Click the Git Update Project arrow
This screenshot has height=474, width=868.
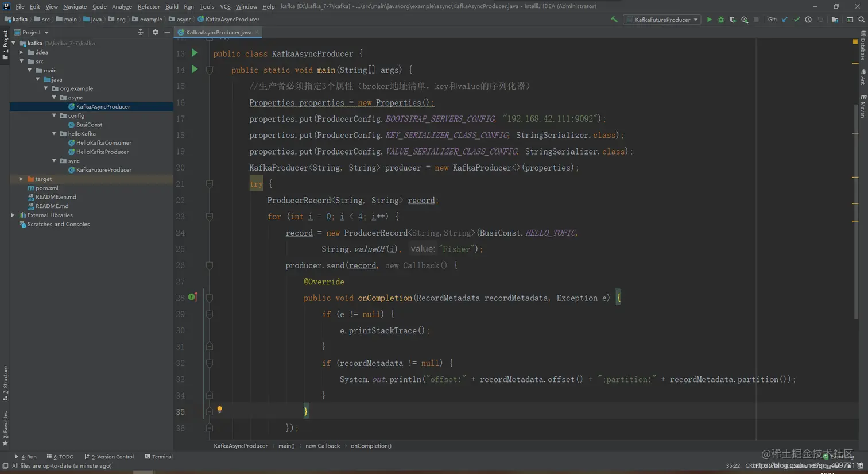pyautogui.click(x=785, y=20)
